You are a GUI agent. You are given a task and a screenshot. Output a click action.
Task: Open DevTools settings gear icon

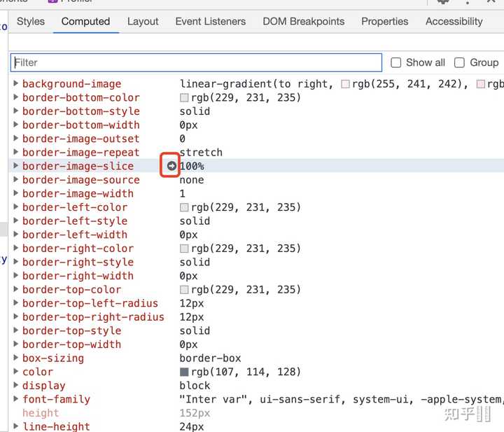click(x=444, y=1)
